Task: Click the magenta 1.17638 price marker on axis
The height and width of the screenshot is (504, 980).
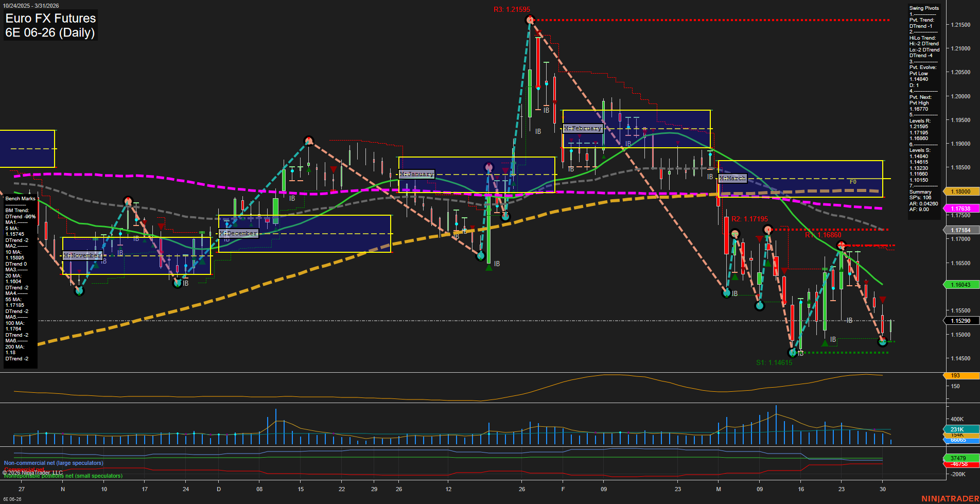Action: pos(960,208)
